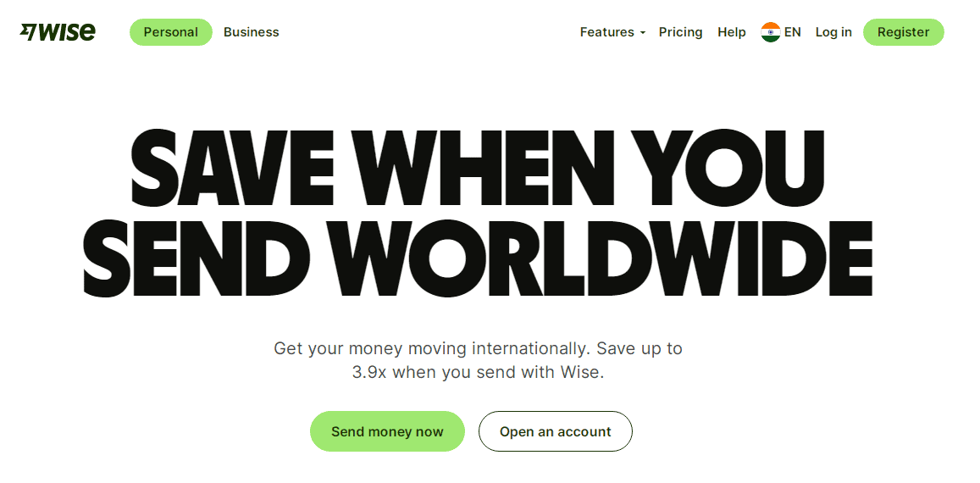The image size is (980, 483).
Task: Click the fast-flag mark beside Wise wordmark
Action: (28, 32)
